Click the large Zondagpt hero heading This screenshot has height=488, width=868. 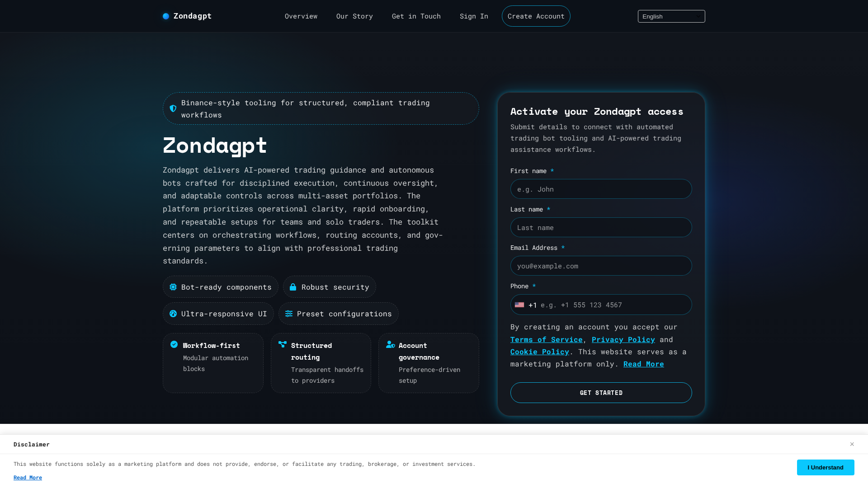click(x=215, y=145)
